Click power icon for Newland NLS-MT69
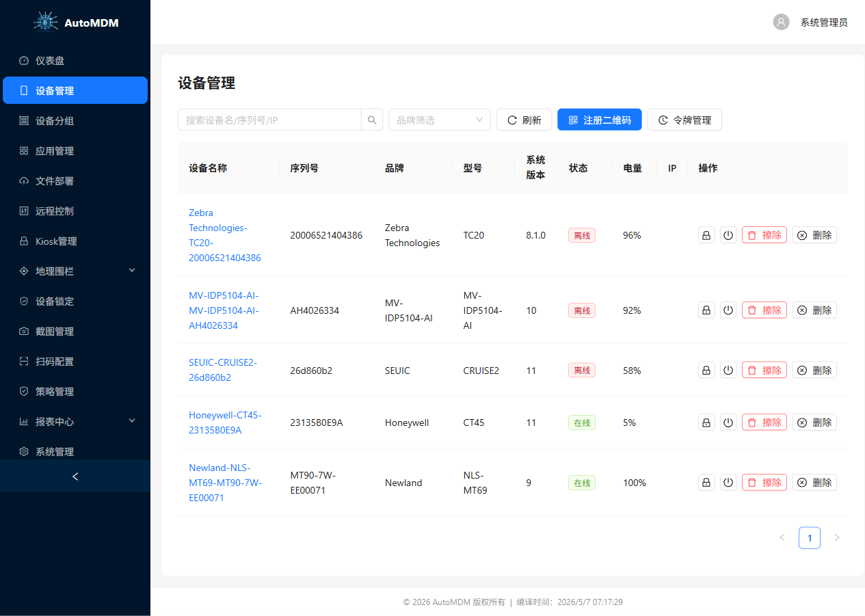 click(728, 483)
